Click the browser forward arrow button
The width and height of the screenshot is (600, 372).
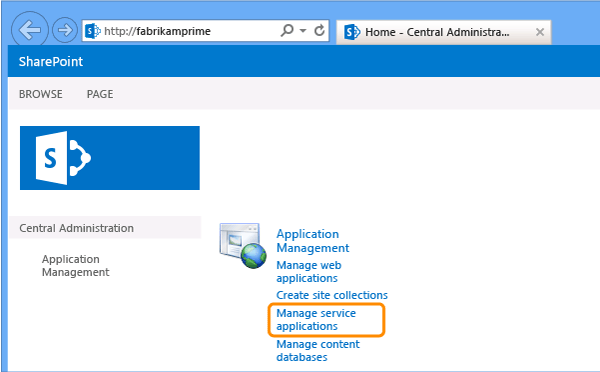(65, 29)
